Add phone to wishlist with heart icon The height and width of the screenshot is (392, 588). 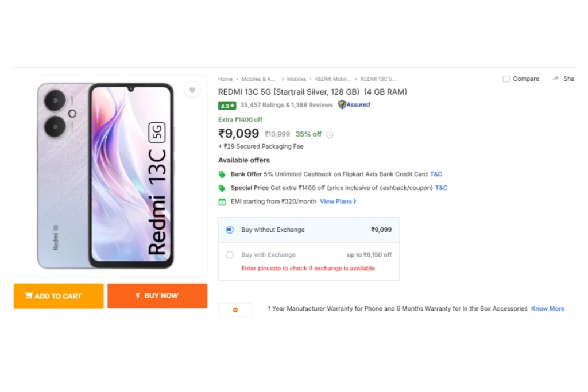[x=192, y=90]
